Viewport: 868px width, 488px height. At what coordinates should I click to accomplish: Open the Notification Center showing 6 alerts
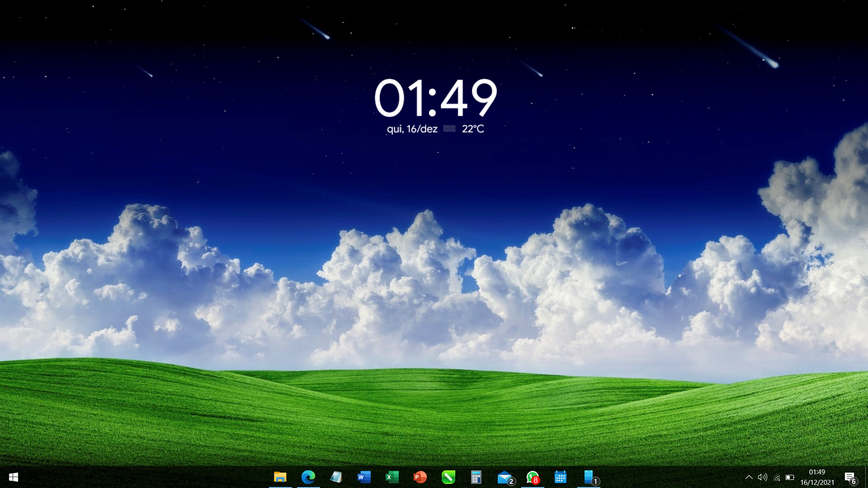[x=850, y=477]
